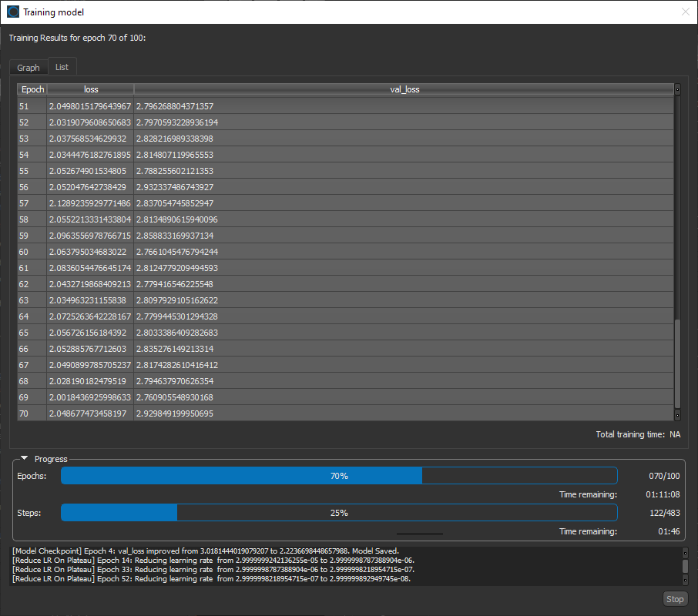Select the List tab

62,67
